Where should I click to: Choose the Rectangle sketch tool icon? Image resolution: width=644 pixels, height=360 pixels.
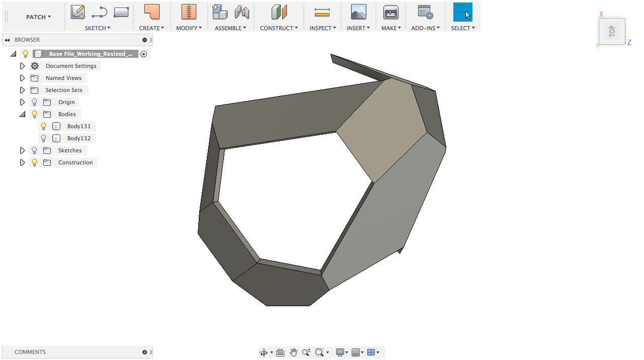121,12
